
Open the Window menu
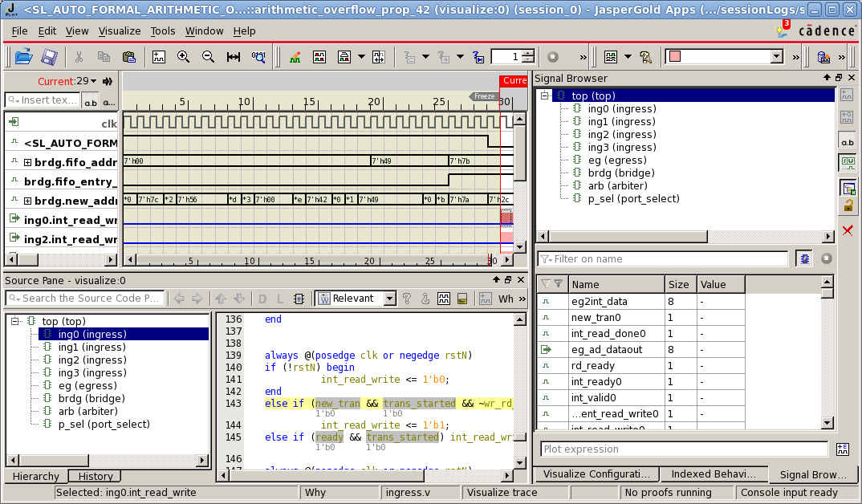coord(204,31)
